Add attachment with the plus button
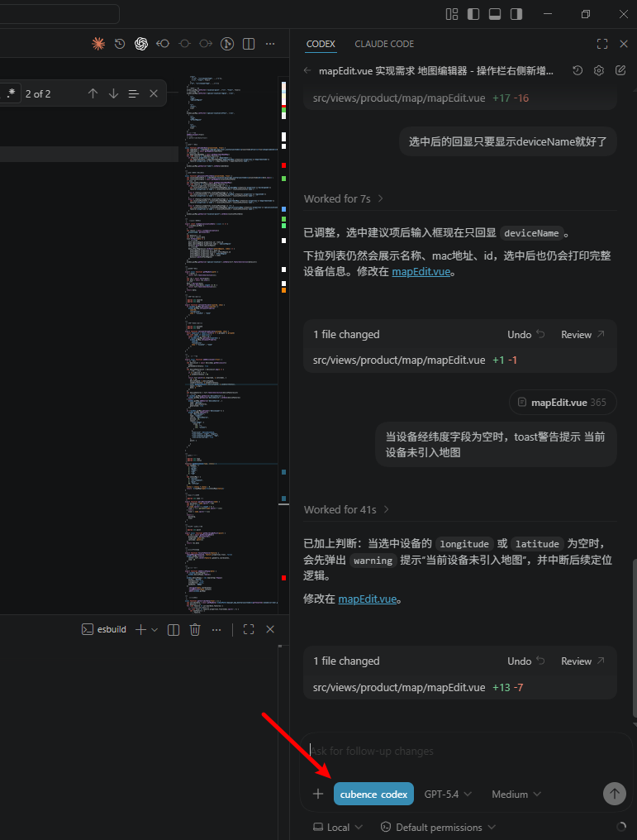This screenshot has height=840, width=637. point(318,794)
